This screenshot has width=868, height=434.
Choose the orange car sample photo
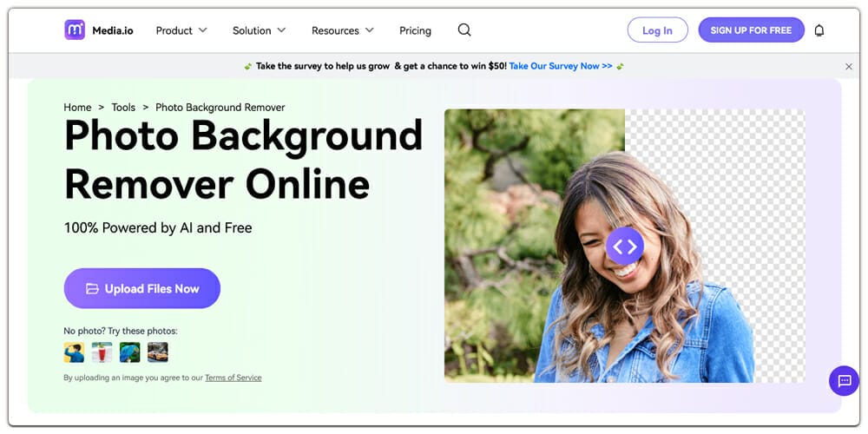pyautogui.click(x=157, y=352)
